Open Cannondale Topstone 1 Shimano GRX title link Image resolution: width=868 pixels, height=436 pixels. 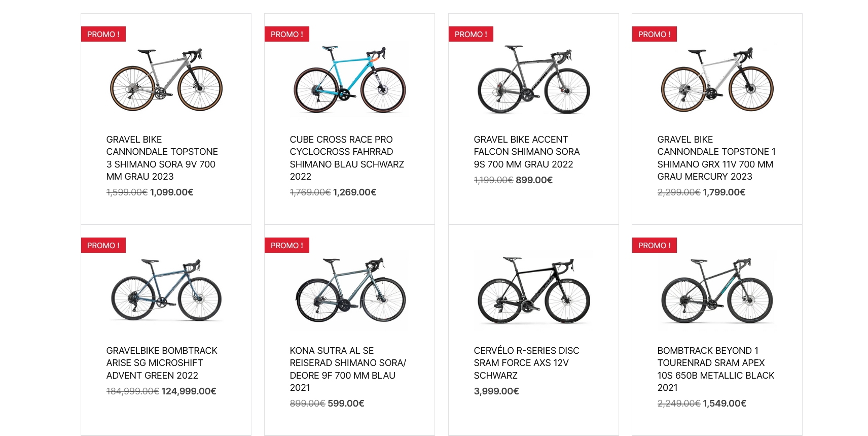(716, 158)
